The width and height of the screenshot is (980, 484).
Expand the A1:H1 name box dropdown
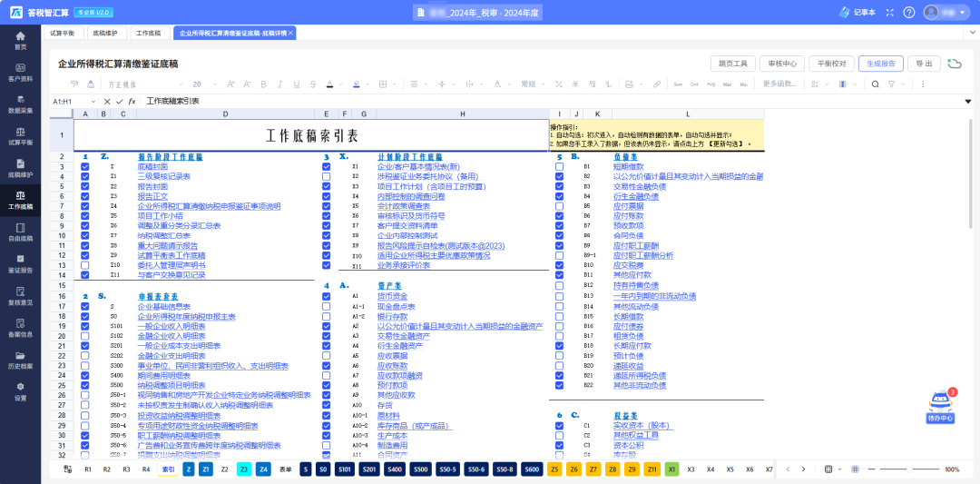point(93,101)
